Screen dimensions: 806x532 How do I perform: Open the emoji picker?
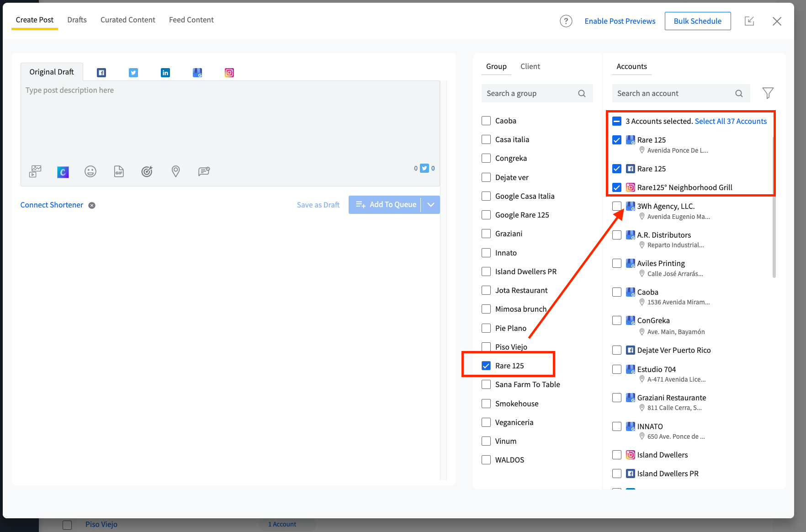[x=90, y=171]
